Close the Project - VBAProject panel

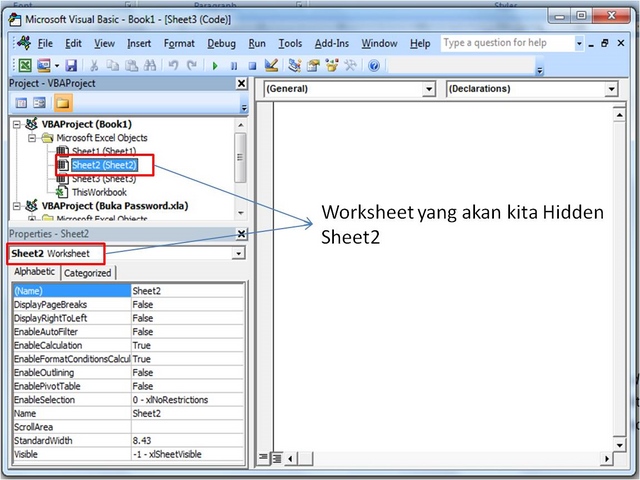(x=242, y=83)
